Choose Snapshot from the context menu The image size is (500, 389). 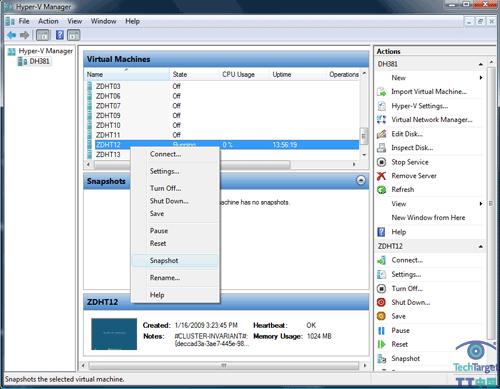tap(175, 261)
